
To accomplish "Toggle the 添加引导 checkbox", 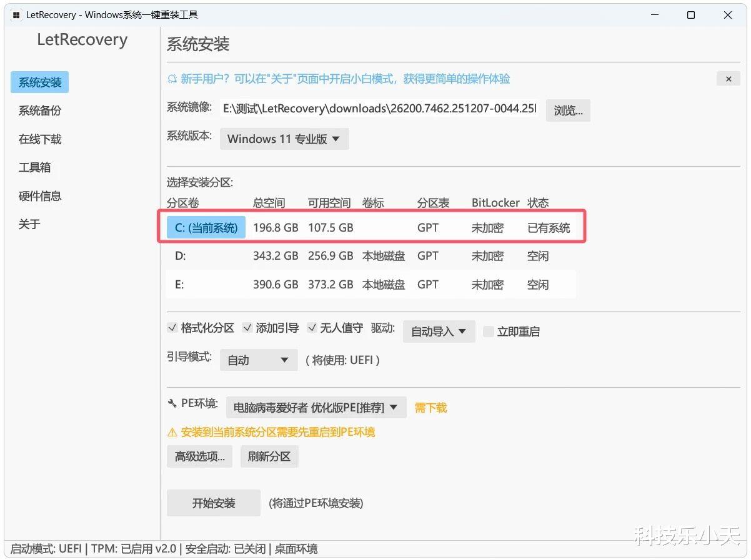I will tap(247, 328).
